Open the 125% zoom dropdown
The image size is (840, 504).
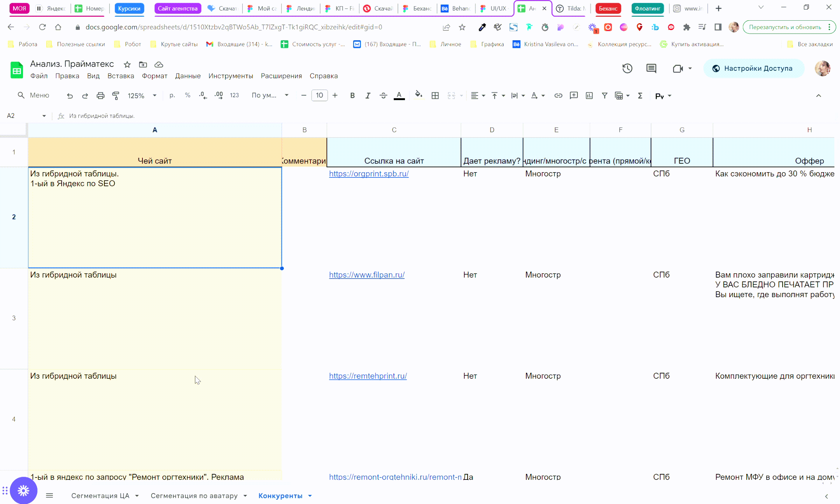pos(142,96)
